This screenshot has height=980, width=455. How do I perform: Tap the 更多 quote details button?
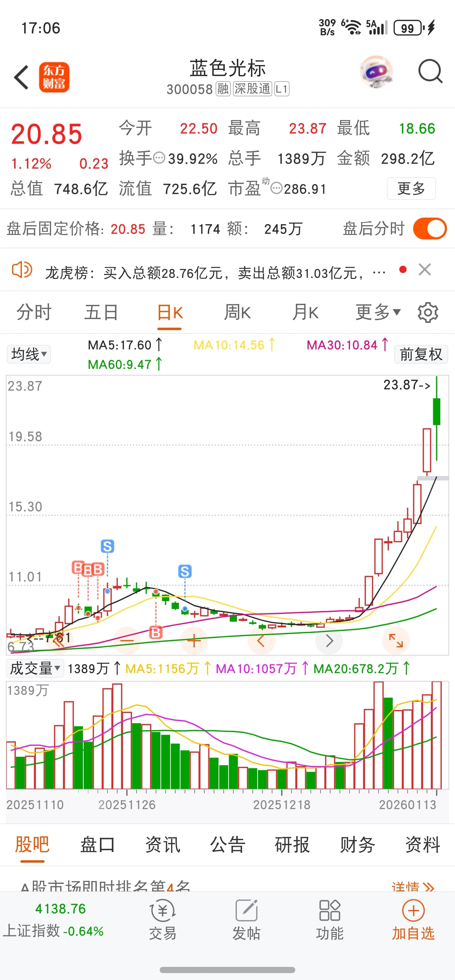pos(411,188)
